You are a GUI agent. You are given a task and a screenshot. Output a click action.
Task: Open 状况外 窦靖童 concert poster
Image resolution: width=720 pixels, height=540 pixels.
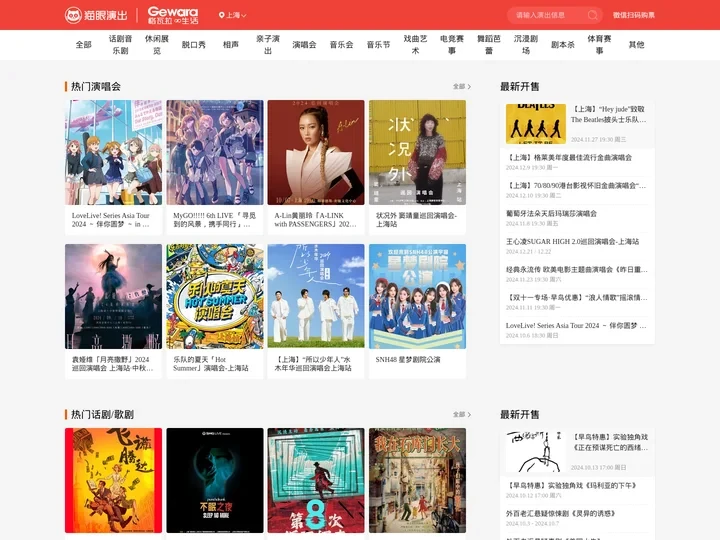click(x=417, y=152)
